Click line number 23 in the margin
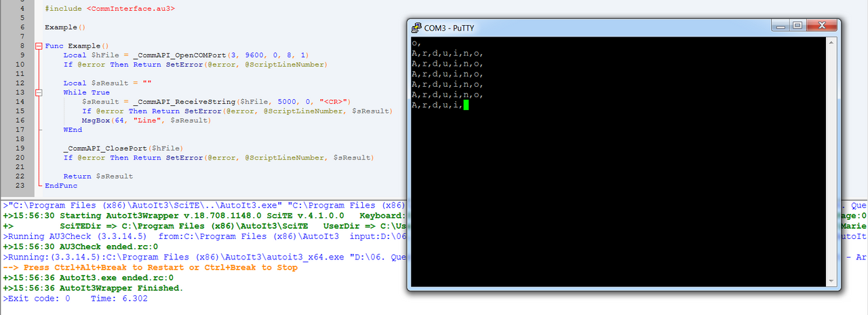Image resolution: width=868 pixels, height=315 pixels. 20,185
